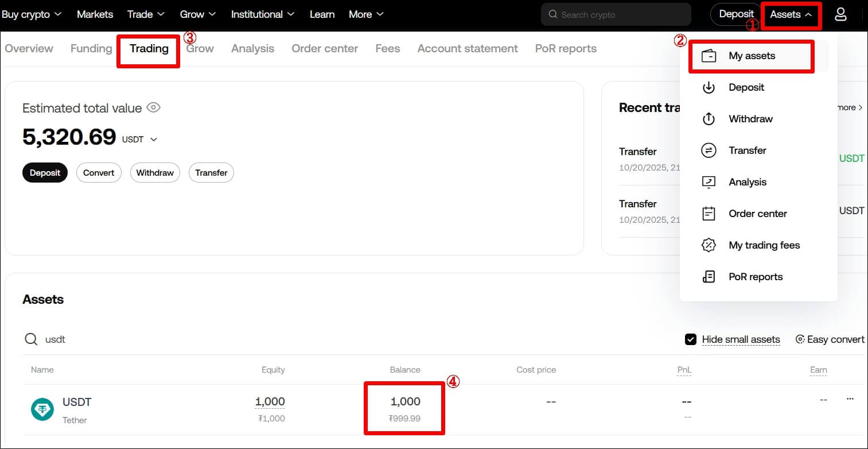
Task: Click the USDT Tether coin logo
Action: click(x=42, y=409)
